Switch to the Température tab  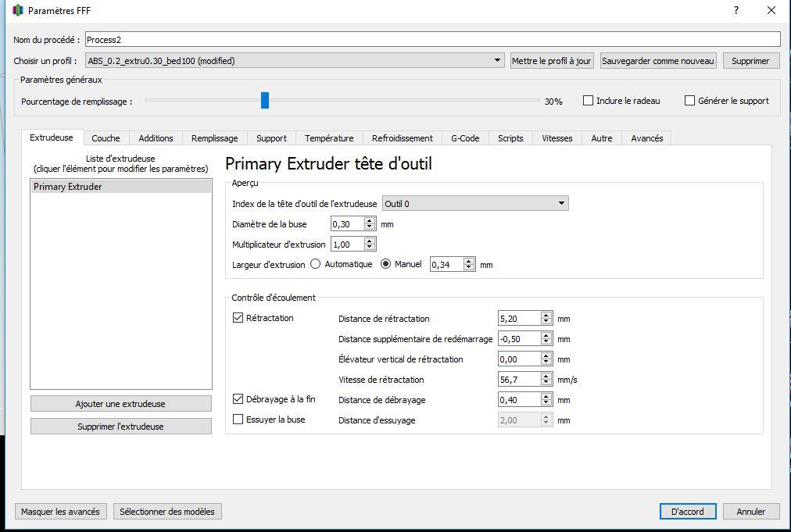(329, 138)
